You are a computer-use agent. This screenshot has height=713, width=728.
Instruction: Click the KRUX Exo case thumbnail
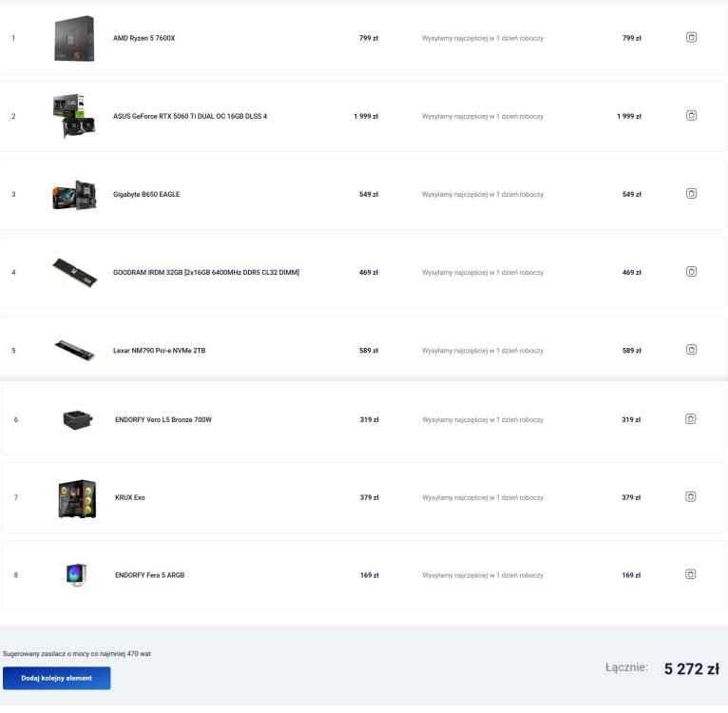77,498
